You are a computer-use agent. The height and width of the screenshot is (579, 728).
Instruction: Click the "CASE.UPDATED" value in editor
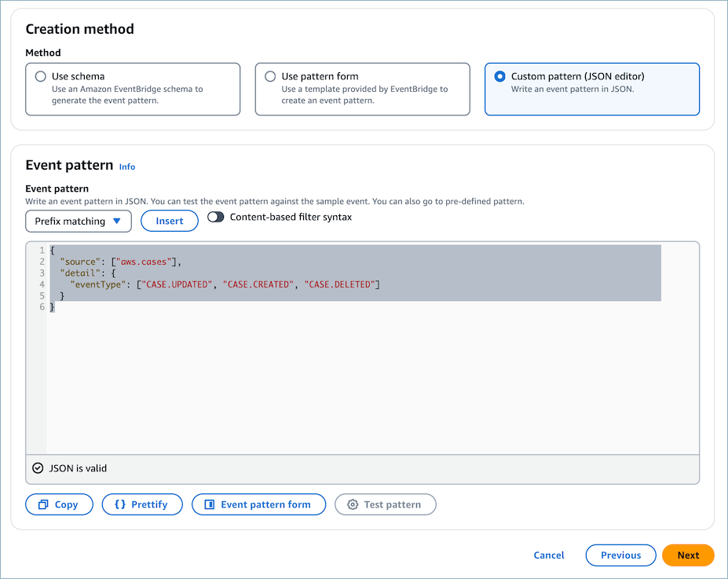[x=177, y=284]
